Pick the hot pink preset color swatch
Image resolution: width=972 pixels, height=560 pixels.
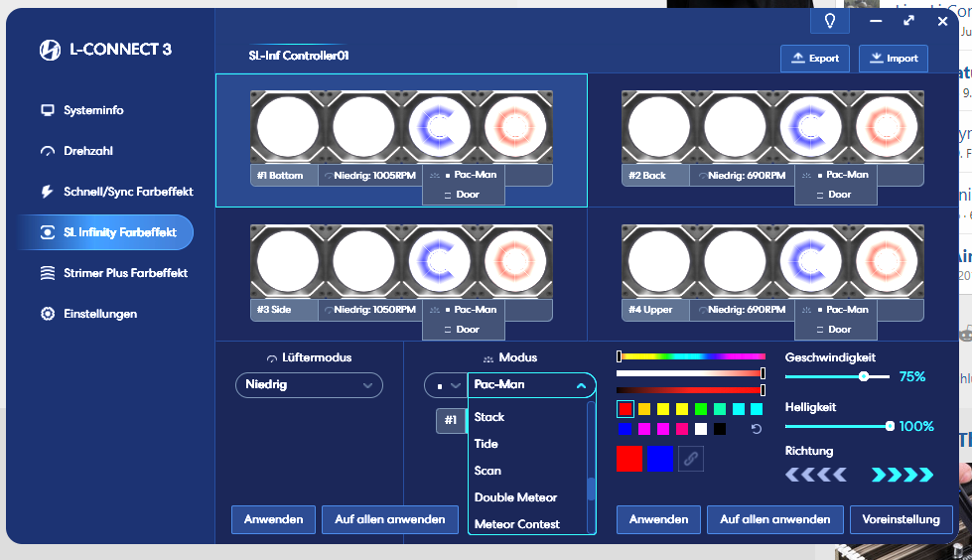(682, 429)
